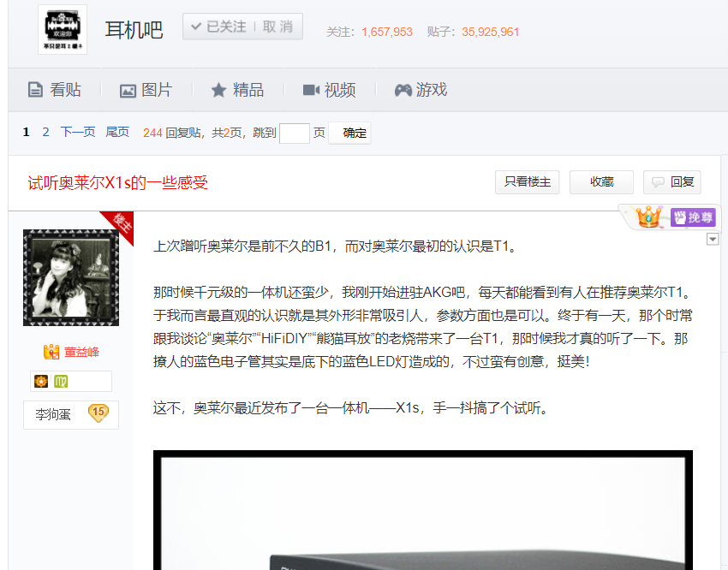
Task: Open the poster's avatar picture
Action: tap(71, 277)
